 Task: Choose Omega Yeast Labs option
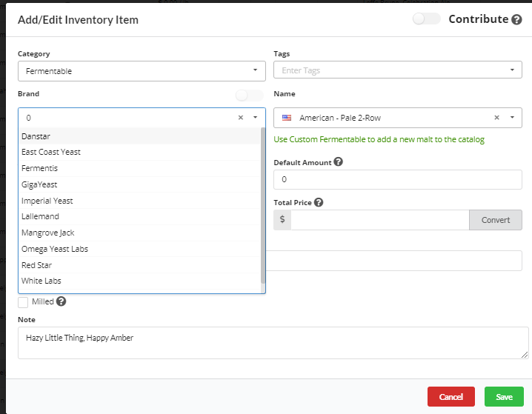[139, 249]
